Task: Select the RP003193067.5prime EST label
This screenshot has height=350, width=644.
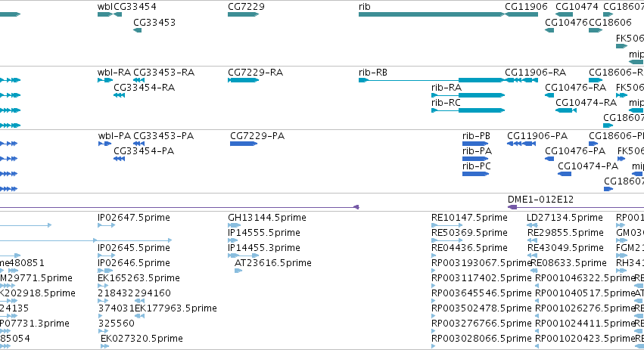Action: pos(481,263)
